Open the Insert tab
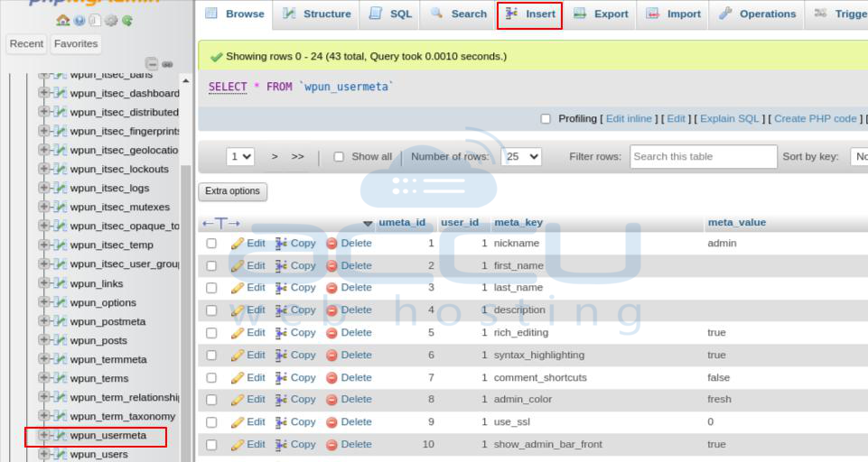 [x=530, y=15]
